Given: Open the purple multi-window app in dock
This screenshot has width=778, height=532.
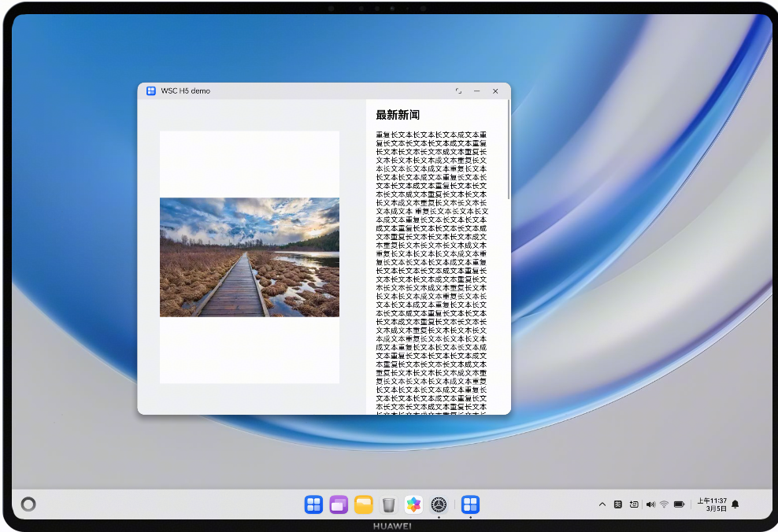Looking at the screenshot, I should 339,504.
